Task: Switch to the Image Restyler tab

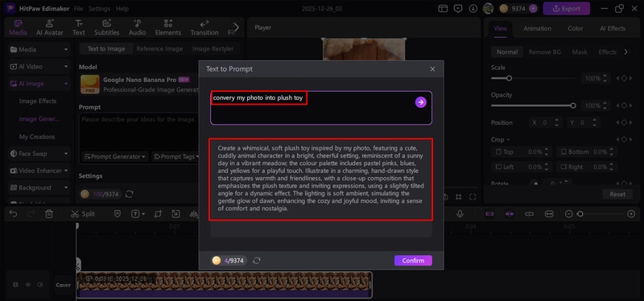Action: (x=213, y=49)
